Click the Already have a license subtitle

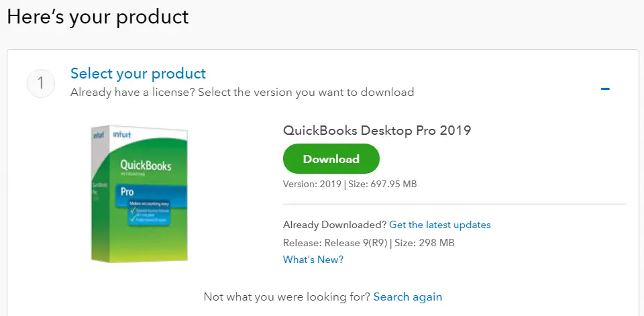click(242, 92)
